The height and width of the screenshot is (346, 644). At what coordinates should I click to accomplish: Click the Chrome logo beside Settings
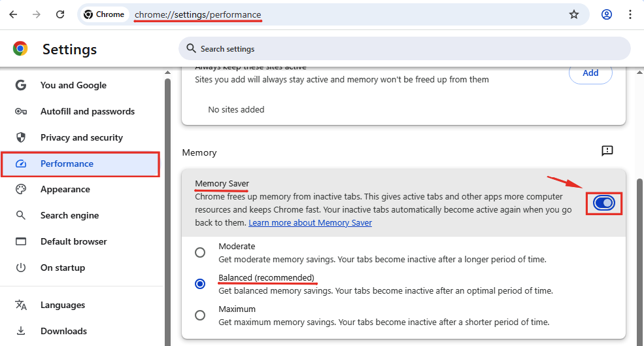(x=20, y=48)
